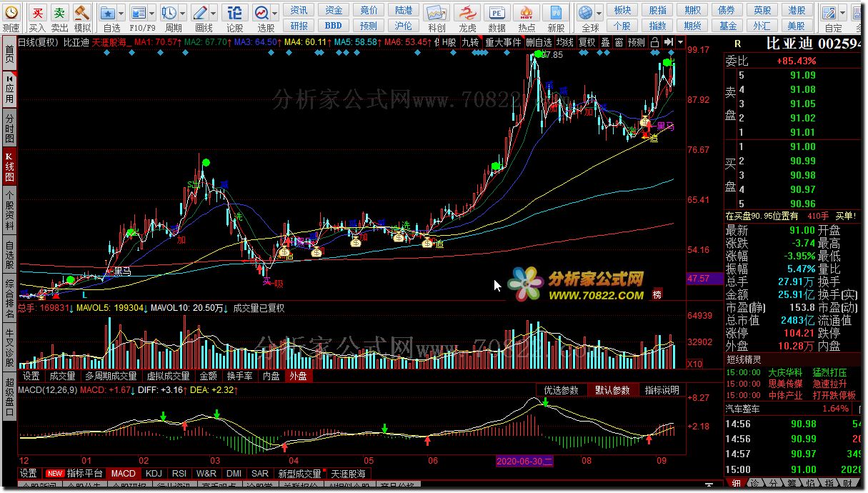Toggle the 预测 forecast option in header
This screenshot has width=868, height=493.
pyautogui.click(x=636, y=43)
